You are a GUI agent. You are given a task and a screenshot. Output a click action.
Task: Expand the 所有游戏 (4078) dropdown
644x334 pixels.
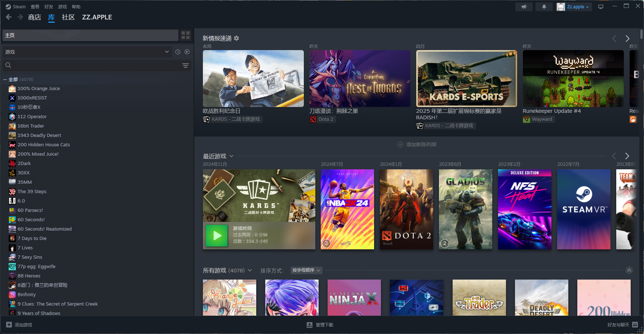click(x=250, y=271)
